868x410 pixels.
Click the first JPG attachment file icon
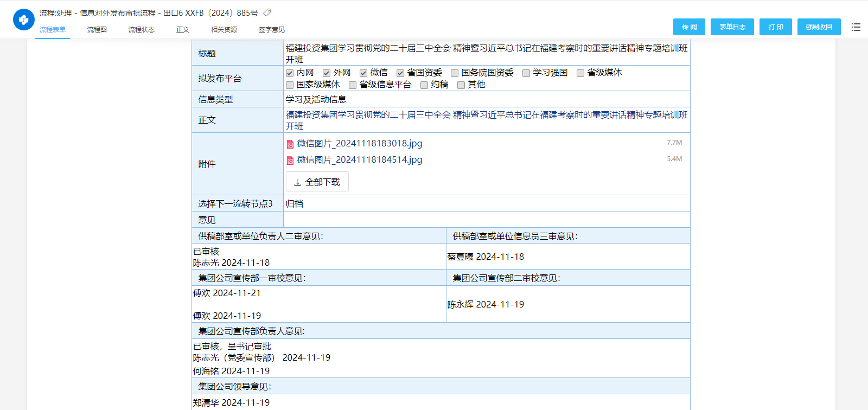[x=290, y=144]
